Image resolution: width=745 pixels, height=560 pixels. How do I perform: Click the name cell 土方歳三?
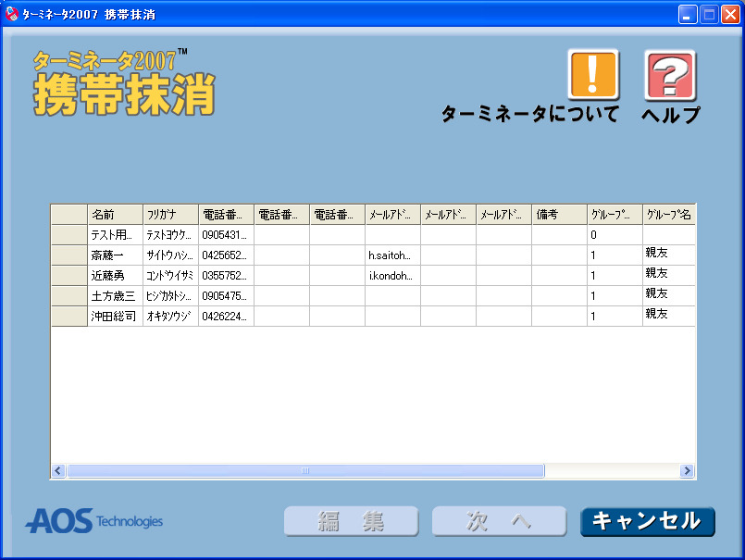115,296
